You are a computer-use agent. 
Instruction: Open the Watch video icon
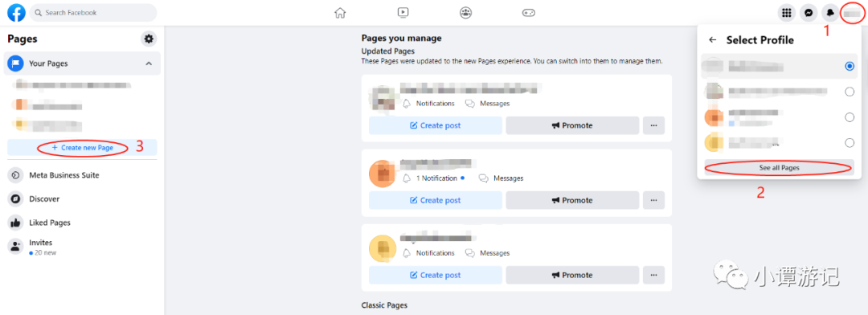pos(403,12)
